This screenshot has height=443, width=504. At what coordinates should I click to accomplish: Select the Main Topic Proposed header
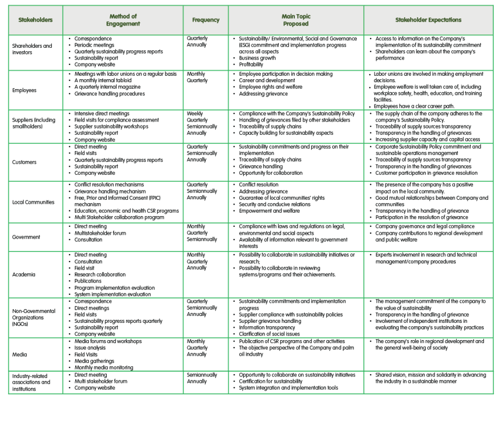pos(296,20)
